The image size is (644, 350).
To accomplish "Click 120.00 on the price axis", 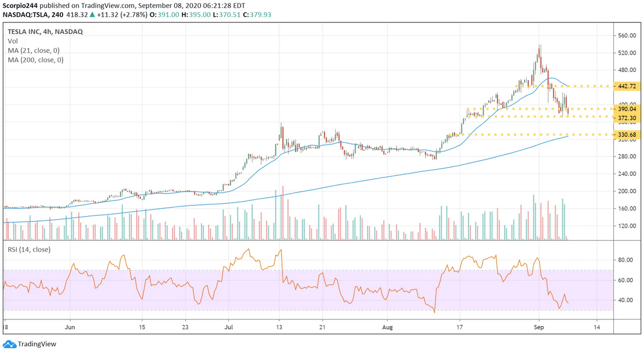I will tap(627, 226).
